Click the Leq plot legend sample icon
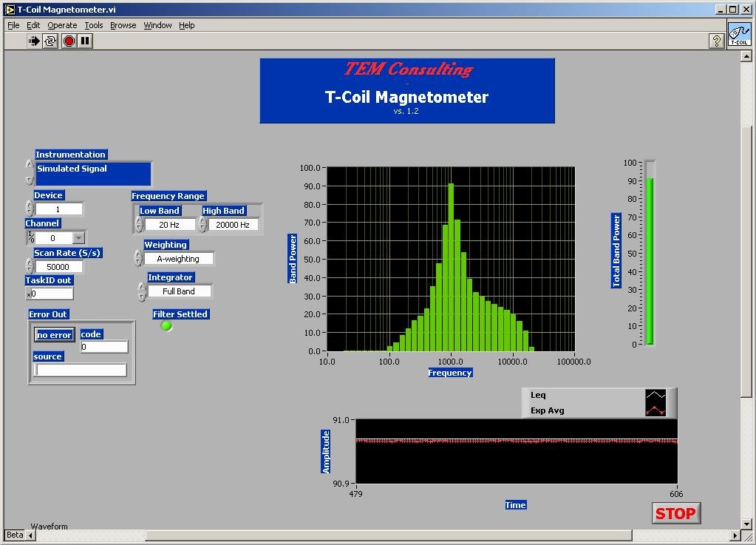 click(655, 395)
